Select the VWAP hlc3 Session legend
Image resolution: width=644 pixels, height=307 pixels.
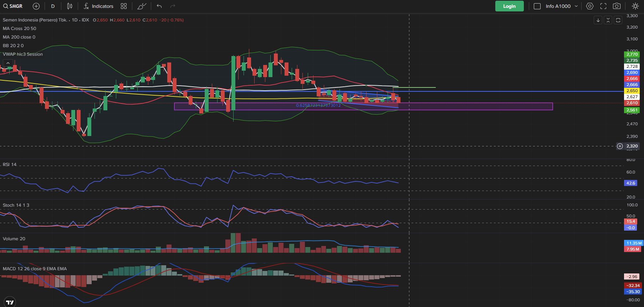23,54
